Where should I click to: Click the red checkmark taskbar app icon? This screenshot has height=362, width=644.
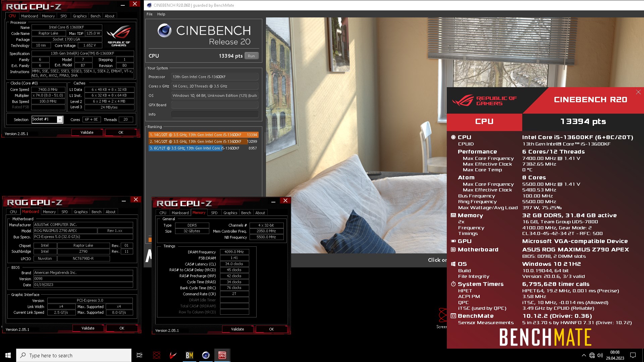(x=173, y=355)
